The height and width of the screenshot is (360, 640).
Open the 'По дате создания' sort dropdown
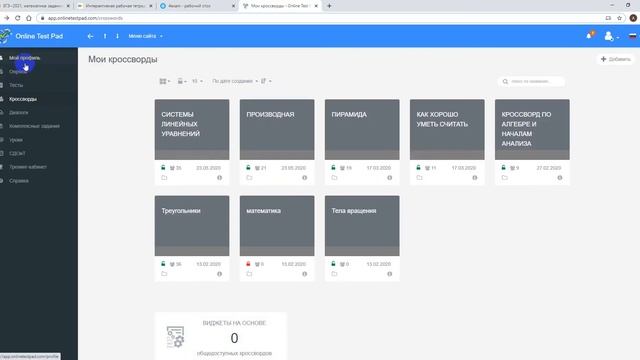(235, 81)
